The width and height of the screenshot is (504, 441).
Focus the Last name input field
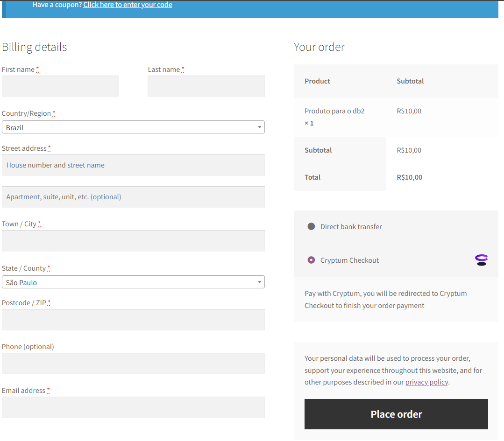click(206, 86)
